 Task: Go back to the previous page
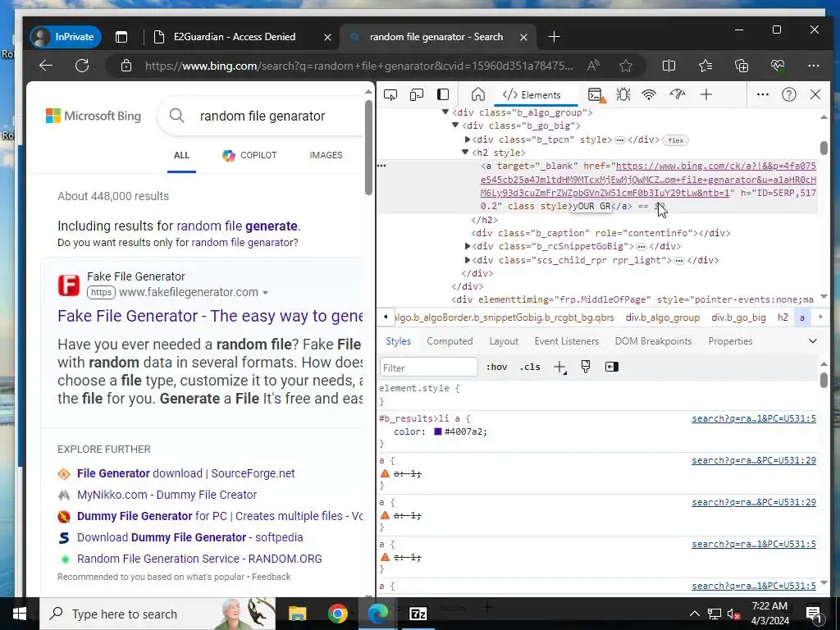(46, 66)
